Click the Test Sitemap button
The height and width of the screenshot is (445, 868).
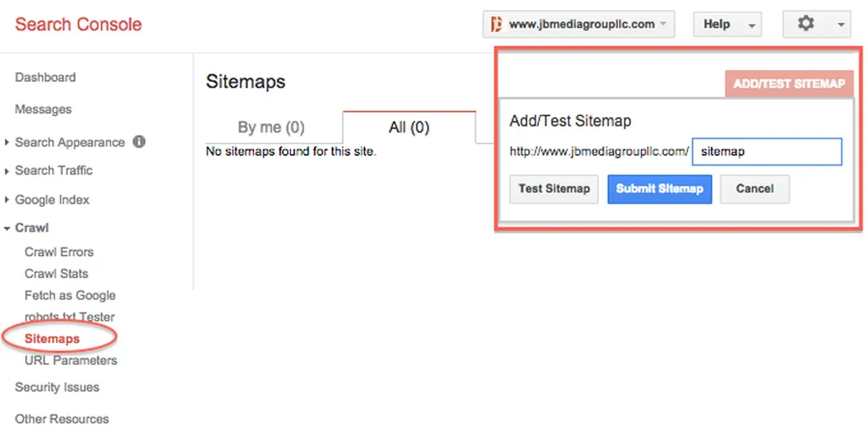(553, 188)
